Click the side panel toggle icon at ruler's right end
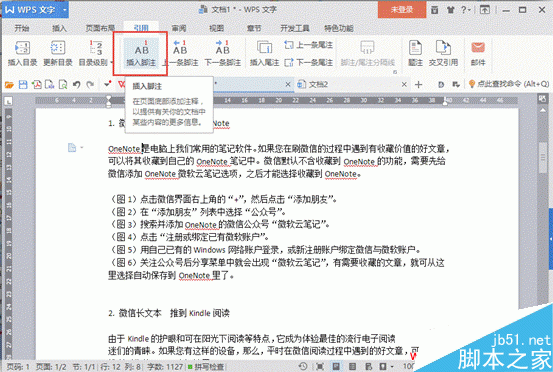553x372 pixels. pyautogui.click(x=542, y=99)
